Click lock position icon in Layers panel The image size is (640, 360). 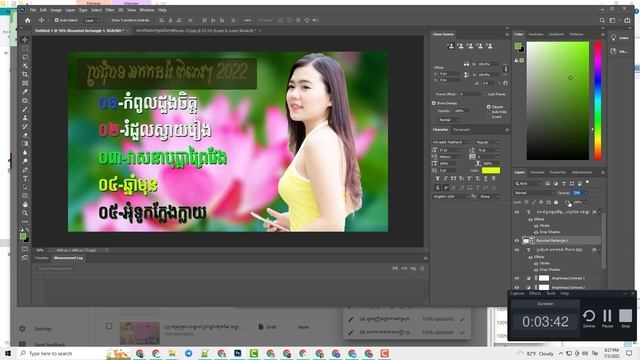coord(541,202)
